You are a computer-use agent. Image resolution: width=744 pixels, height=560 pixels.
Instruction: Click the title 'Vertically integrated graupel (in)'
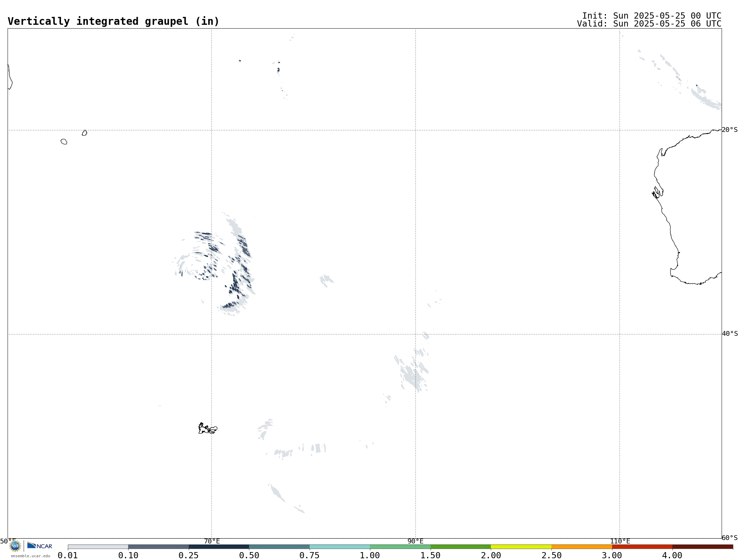coord(113,21)
